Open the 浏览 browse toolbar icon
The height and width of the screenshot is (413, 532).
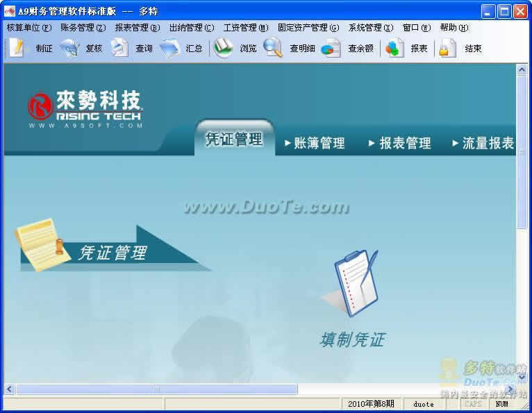pyautogui.click(x=223, y=48)
